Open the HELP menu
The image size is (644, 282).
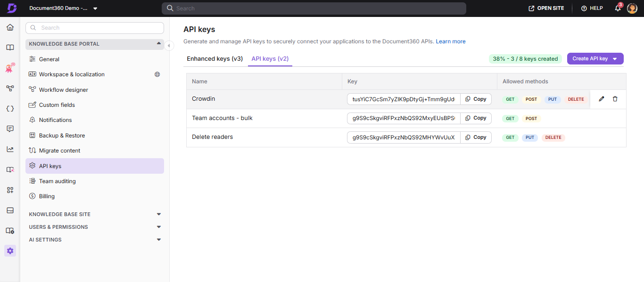click(592, 8)
